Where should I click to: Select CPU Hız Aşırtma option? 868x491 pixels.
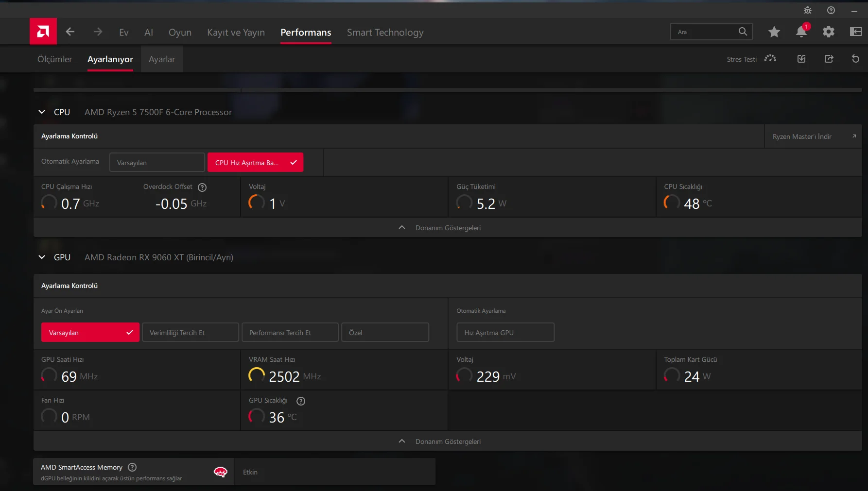pyautogui.click(x=255, y=162)
